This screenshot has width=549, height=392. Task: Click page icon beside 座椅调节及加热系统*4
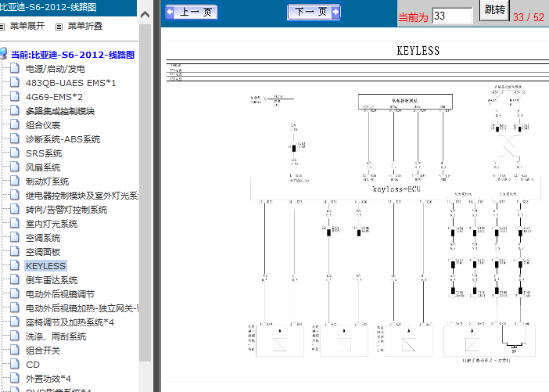point(15,322)
